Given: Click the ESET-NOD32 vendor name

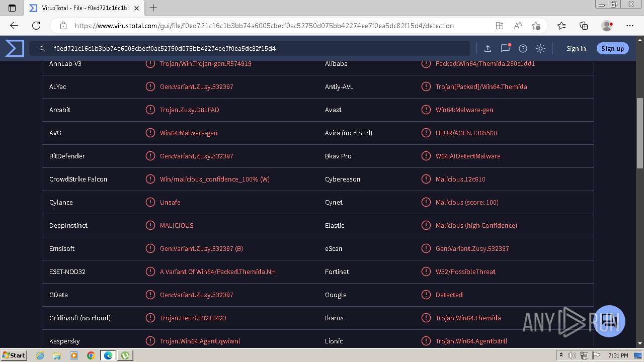Looking at the screenshot, I should click(67, 271).
